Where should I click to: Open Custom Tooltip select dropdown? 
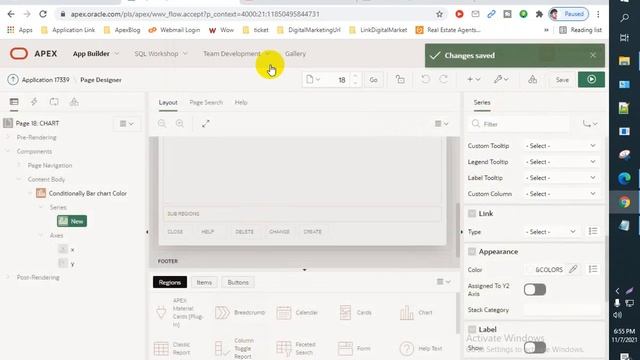coord(561,146)
